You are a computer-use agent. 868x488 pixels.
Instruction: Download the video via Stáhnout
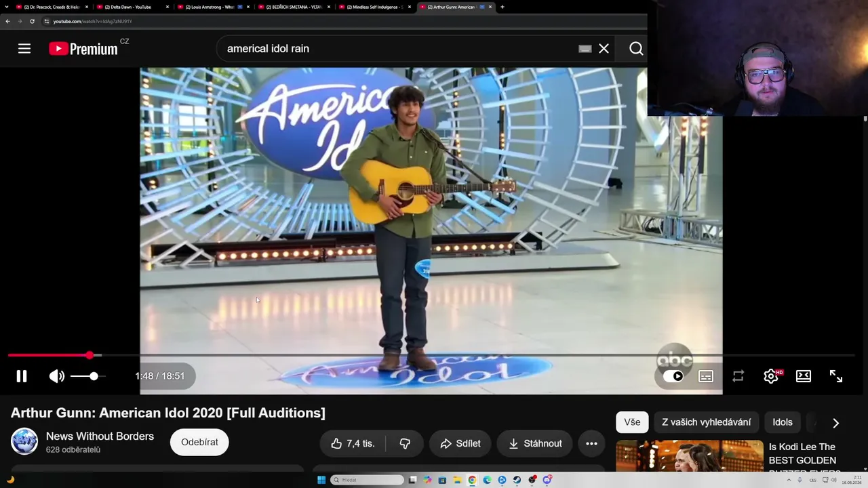click(535, 443)
